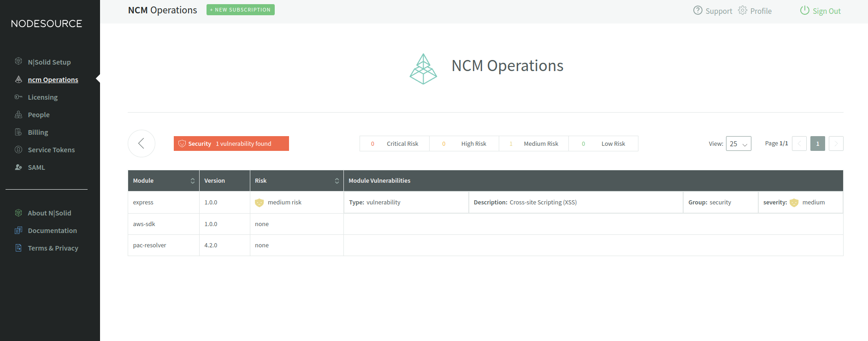Open Service Tokens in the sidebar
868x341 pixels.
51,150
